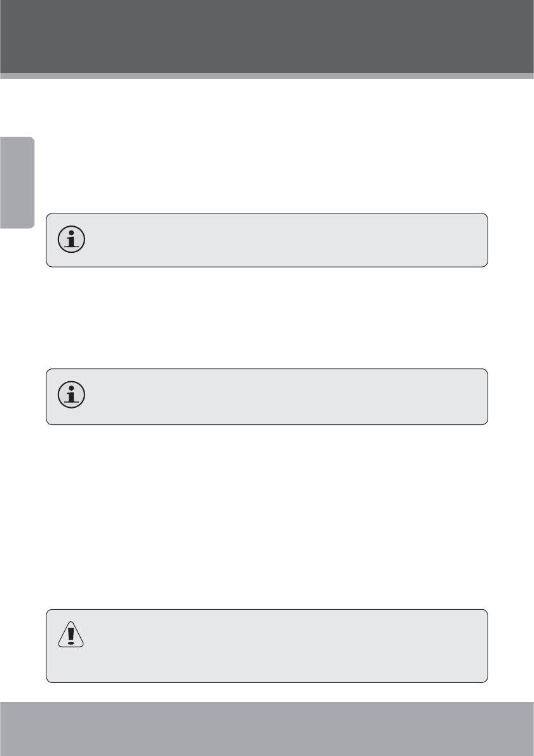Select the gray section tab on the page edge
Viewport: 534px width, 756px height.
tap(17, 183)
